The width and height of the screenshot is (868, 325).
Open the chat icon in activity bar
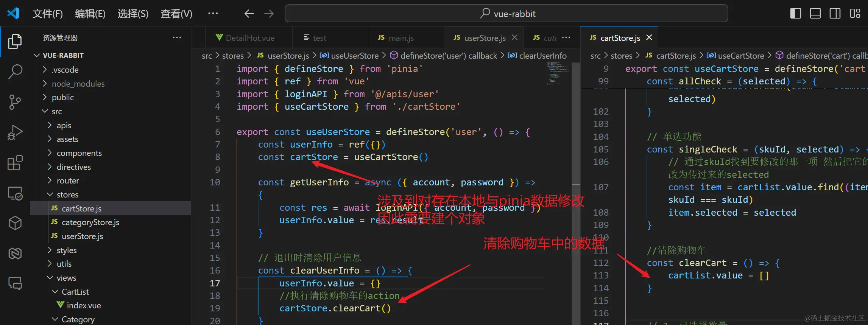click(x=15, y=283)
